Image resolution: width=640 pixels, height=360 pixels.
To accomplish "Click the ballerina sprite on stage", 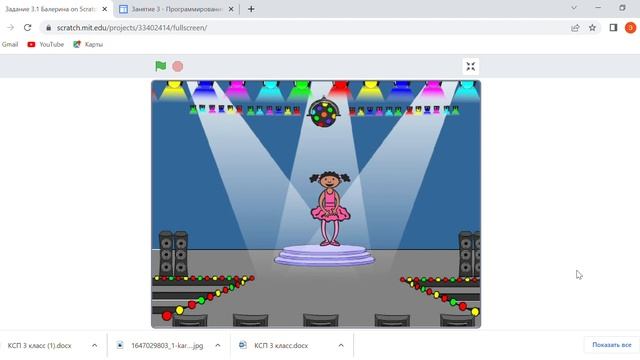I will coord(330,209).
